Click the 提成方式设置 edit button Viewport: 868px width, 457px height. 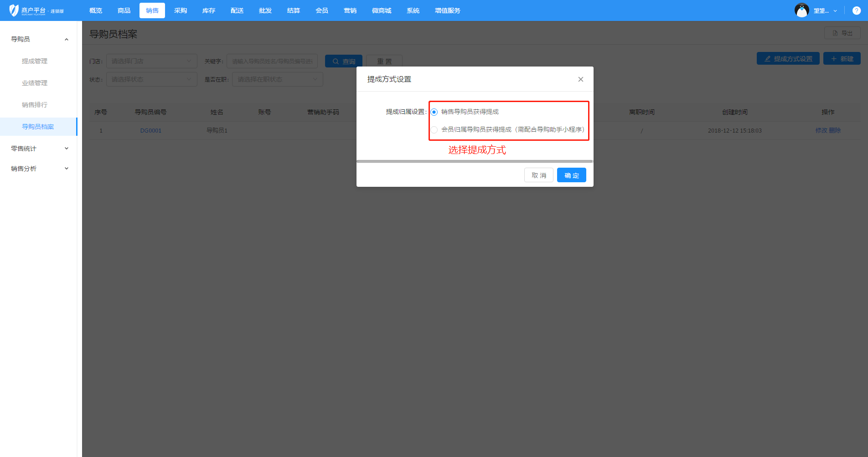(788, 59)
